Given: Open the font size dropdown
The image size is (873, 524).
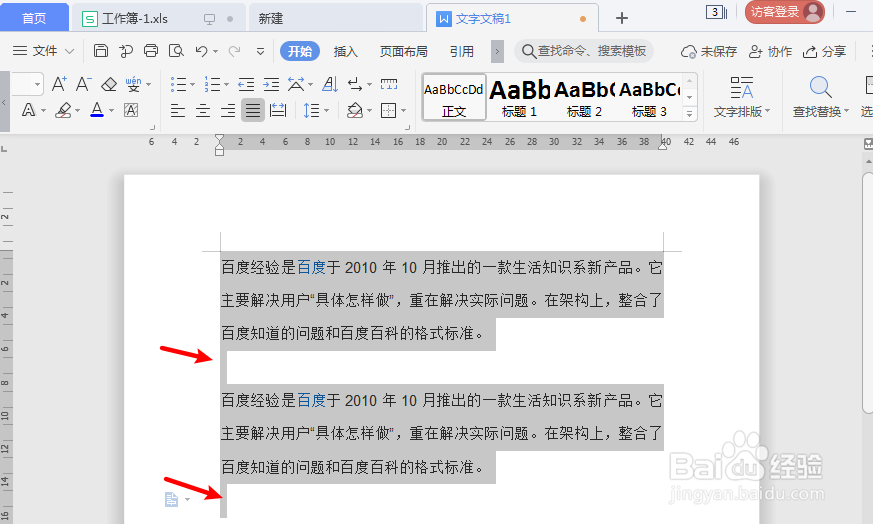Looking at the screenshot, I should pos(37,85).
